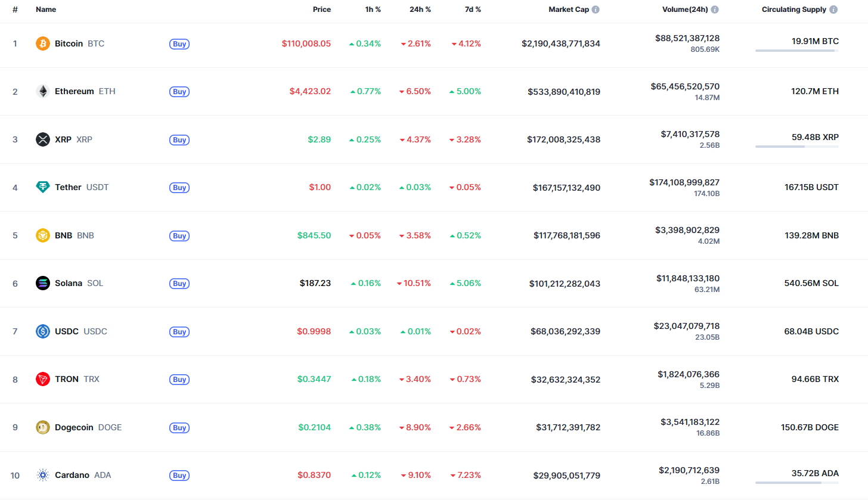Sort by the 7d % column header

coord(472,10)
